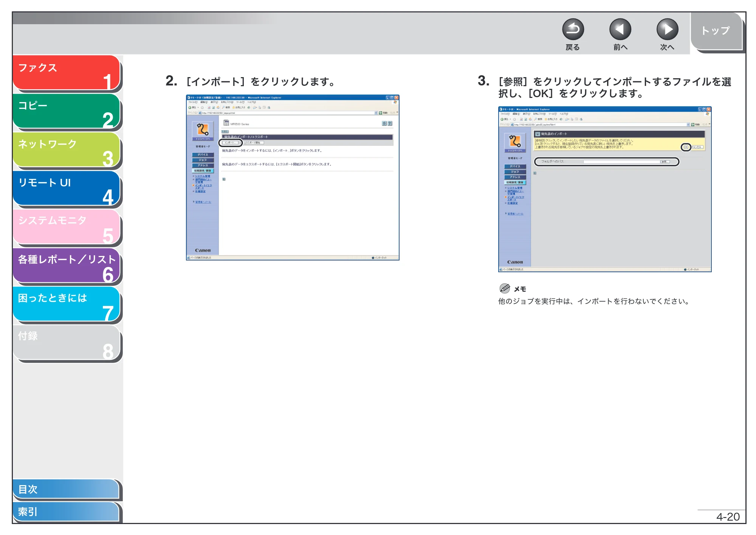Click the circled インポート button in screenshot

(230, 143)
